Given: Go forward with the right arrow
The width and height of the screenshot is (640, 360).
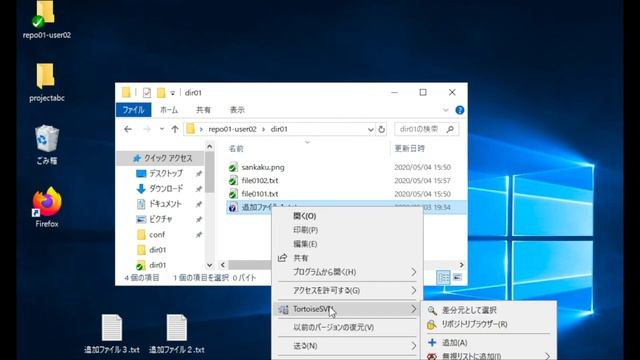Looking at the screenshot, I should pyautogui.click(x=147, y=129).
